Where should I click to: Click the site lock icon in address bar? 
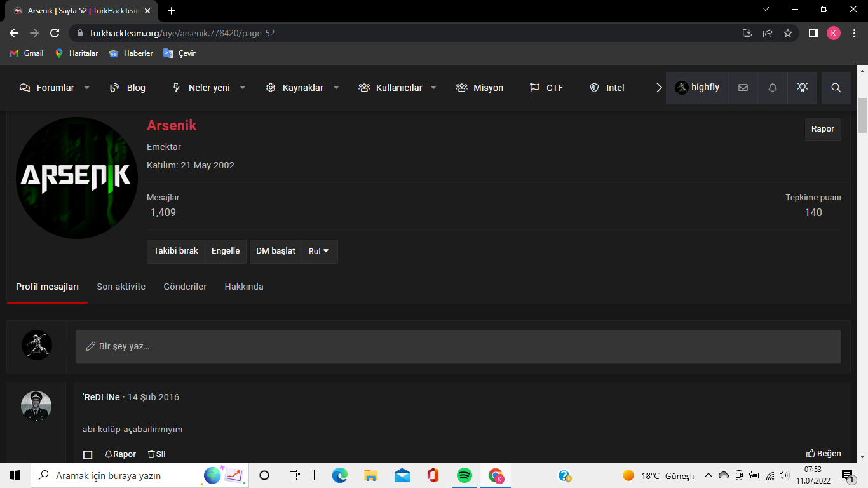point(80,33)
